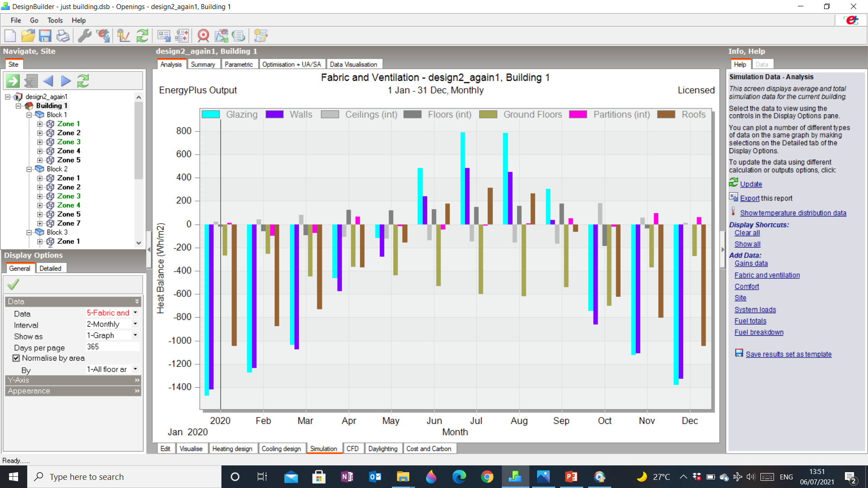Open the Tools menu
868x488 pixels.
(55, 20)
